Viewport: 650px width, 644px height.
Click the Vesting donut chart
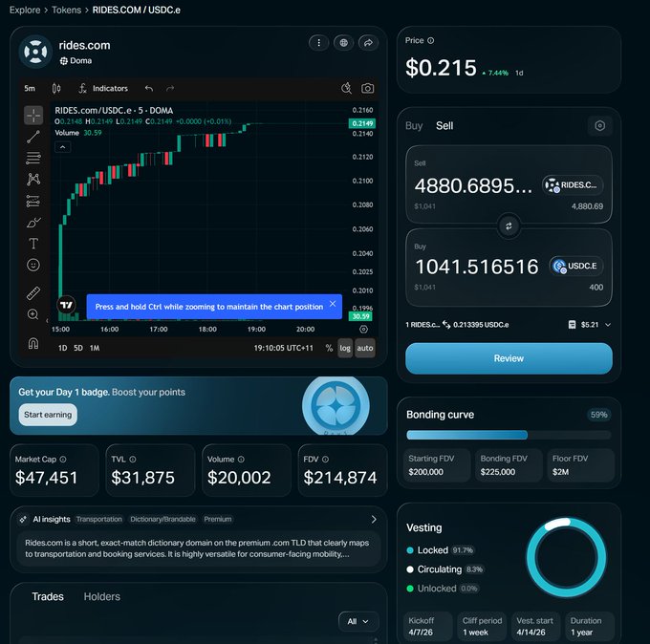point(566,557)
